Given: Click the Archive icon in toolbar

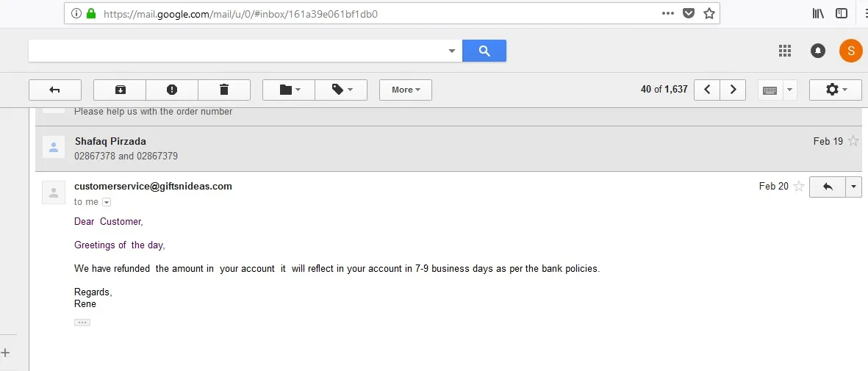Looking at the screenshot, I should coord(120,90).
